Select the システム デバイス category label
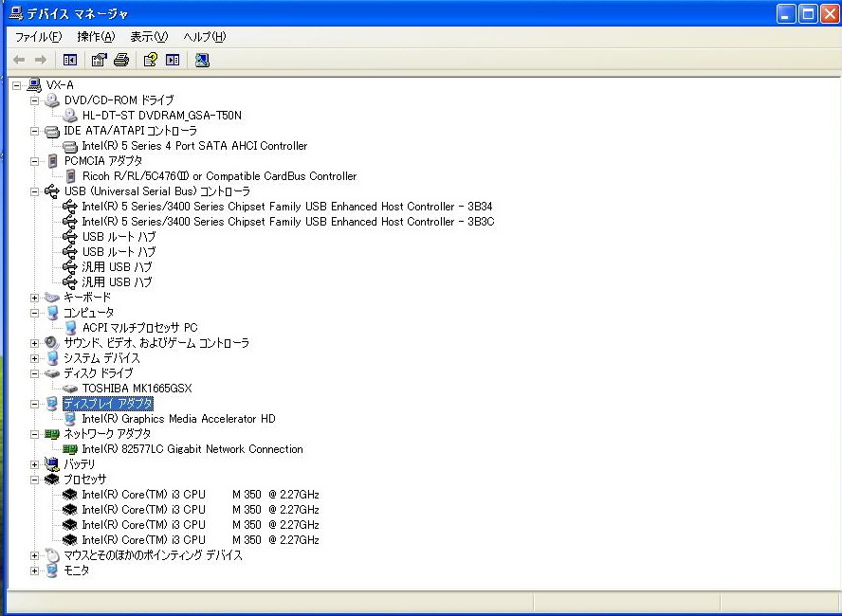Viewport: 842px width, 616px height. (x=101, y=358)
